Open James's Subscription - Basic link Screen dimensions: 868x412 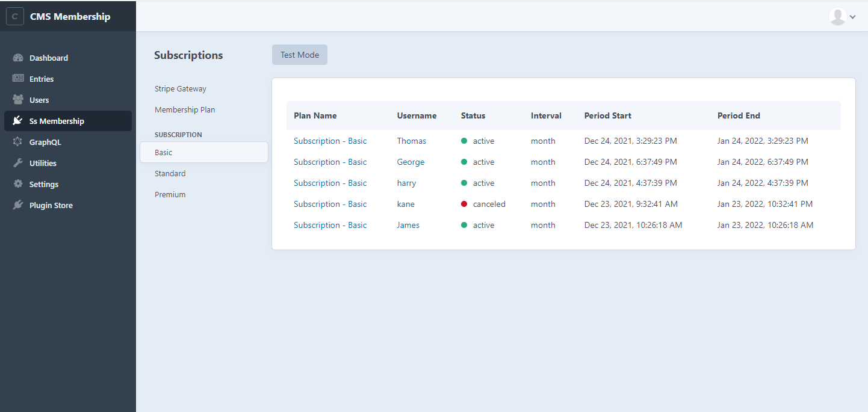coord(330,225)
